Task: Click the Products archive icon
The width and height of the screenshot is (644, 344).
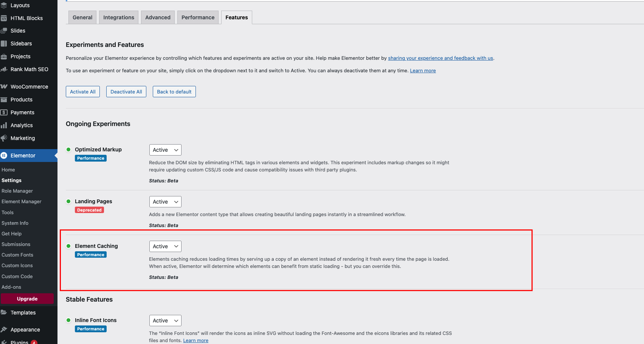Action: (x=4, y=100)
